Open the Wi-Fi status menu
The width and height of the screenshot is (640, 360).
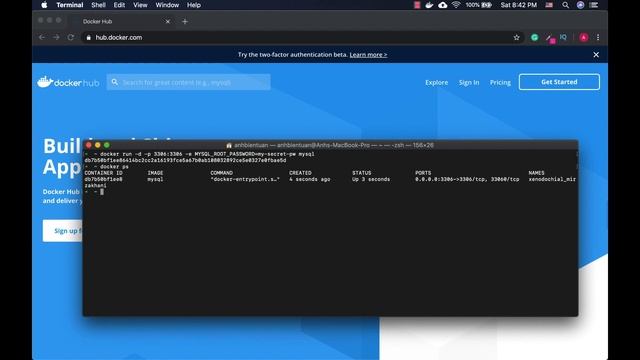(x=456, y=5)
